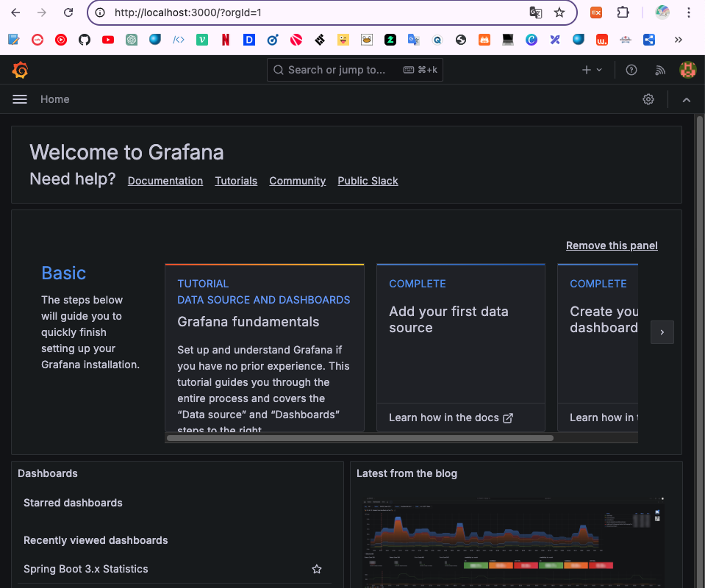Reload the page
This screenshot has width=705, height=588.
click(68, 12)
